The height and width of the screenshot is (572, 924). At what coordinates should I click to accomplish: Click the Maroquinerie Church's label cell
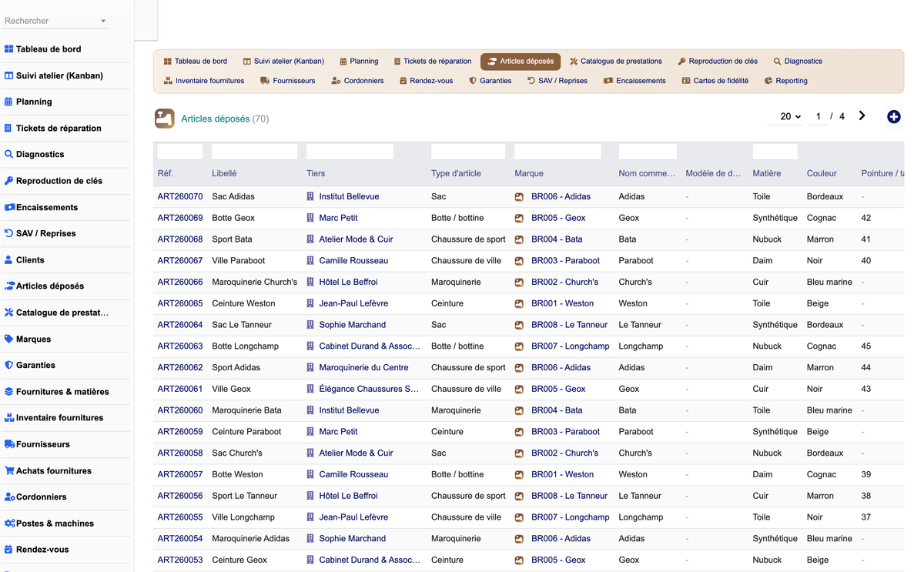click(255, 283)
